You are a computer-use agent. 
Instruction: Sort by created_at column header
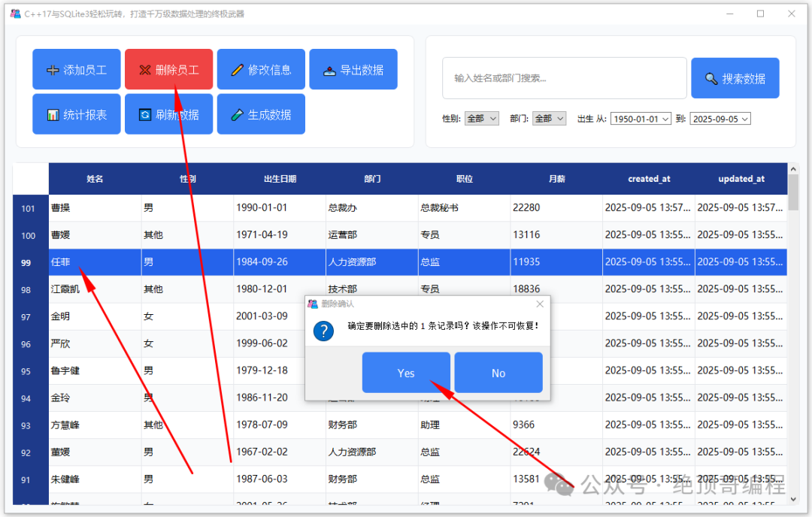649,179
